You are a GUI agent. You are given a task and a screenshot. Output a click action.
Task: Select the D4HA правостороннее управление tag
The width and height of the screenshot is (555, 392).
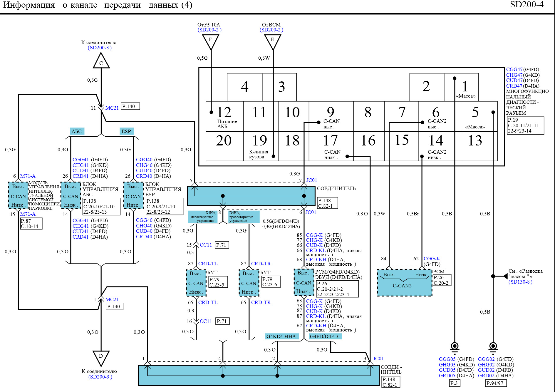(x=244, y=217)
